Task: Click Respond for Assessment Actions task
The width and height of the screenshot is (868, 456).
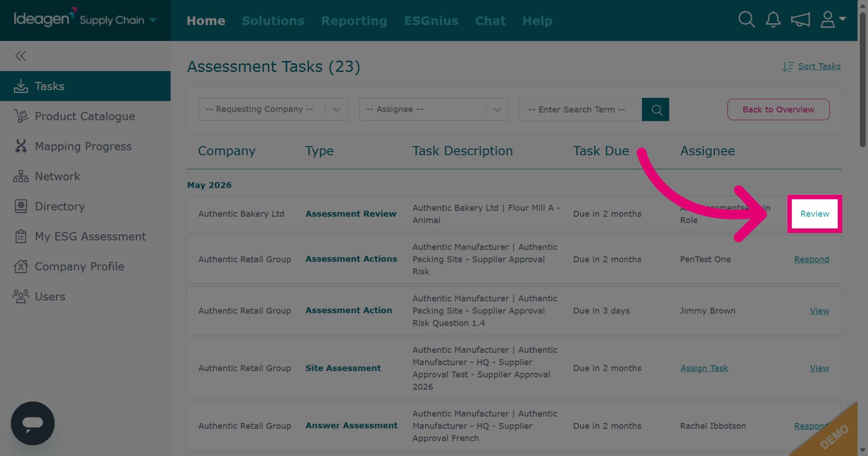Action: pos(811,259)
